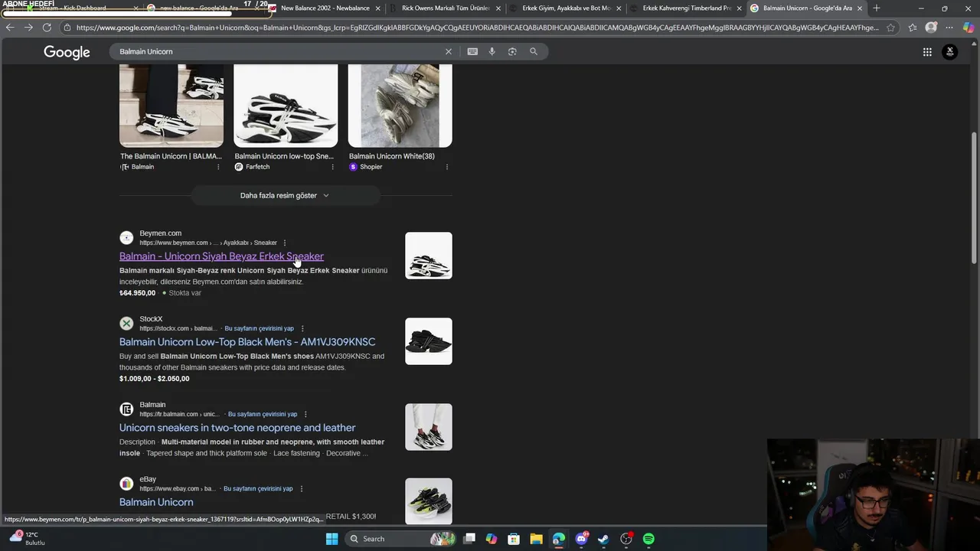The height and width of the screenshot is (551, 980).
Task: Submit search with the magnifier icon
Action: [534, 51]
